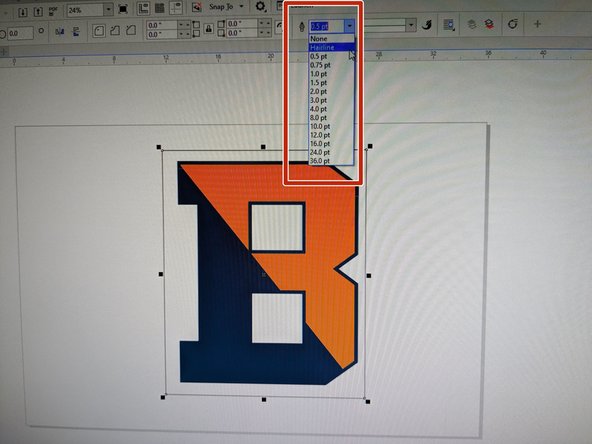Open the Options gear icon
Image resolution: width=592 pixels, height=444 pixels.
coord(261,6)
